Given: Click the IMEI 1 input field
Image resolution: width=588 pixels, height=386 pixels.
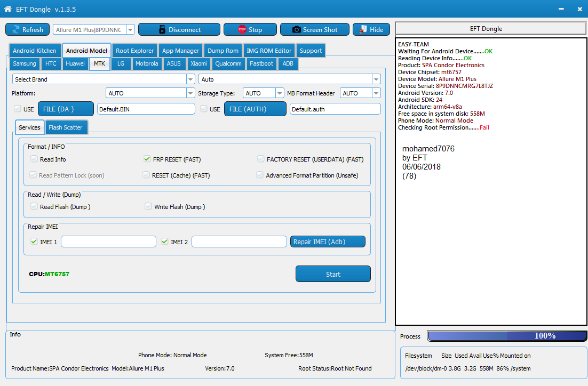Looking at the screenshot, I should tap(109, 242).
